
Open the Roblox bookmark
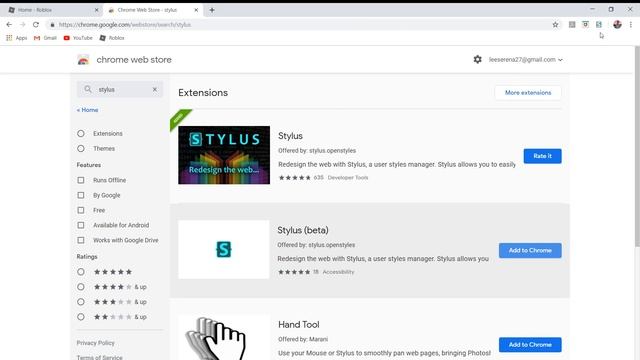(112, 38)
